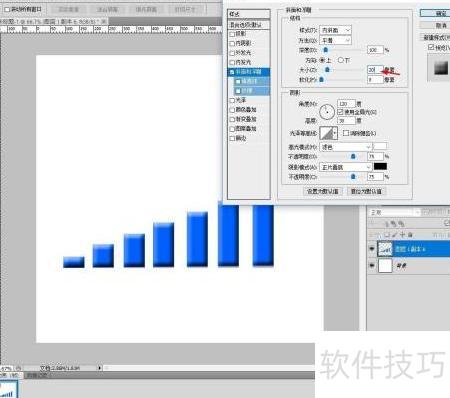Viewport: 450px width, 398px height.
Task: Open the Technique (平滑) dropdown
Action: pos(335,40)
